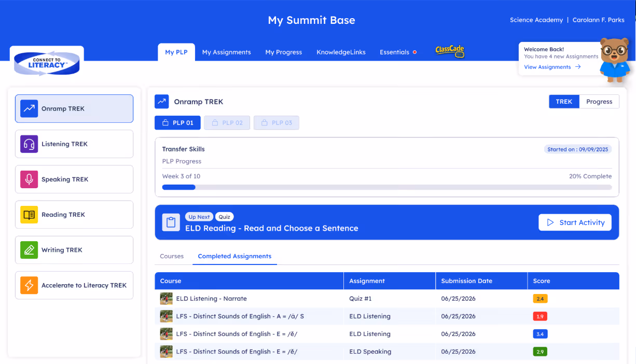Select the locked PLP 02 button
This screenshot has height=364, width=636.
pos(227,123)
